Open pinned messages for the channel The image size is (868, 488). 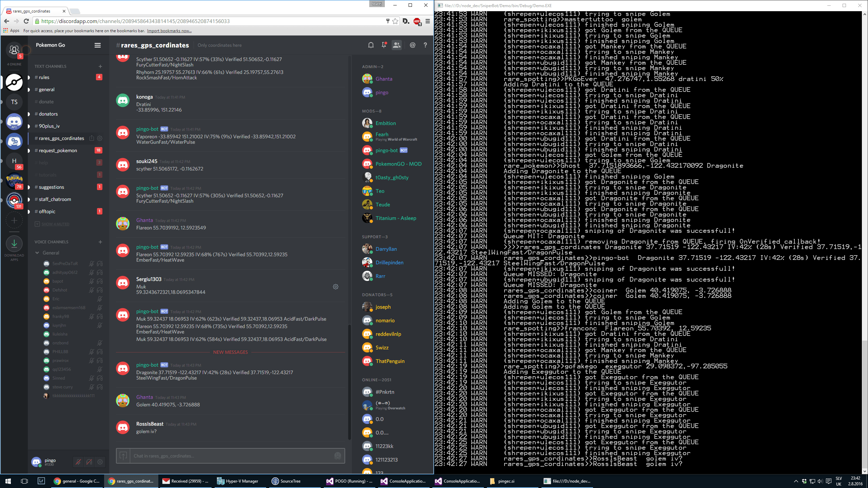(383, 45)
